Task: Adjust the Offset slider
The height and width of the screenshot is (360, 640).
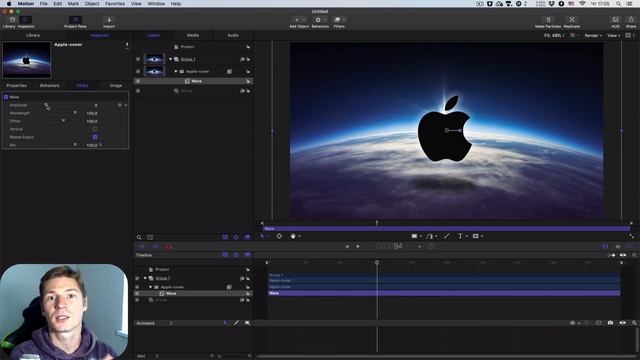Action: [x=63, y=121]
